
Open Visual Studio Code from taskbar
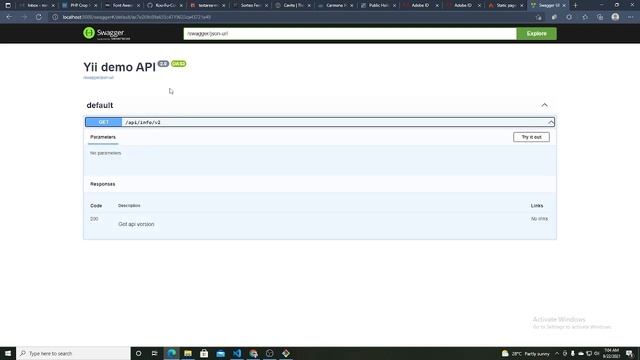click(237, 353)
